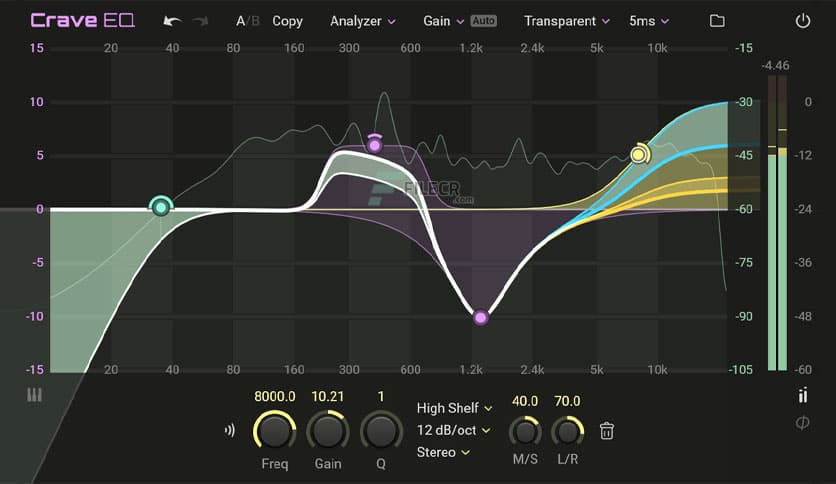Click the L/R knob
Screen dimensions: 836x484
(x=567, y=432)
